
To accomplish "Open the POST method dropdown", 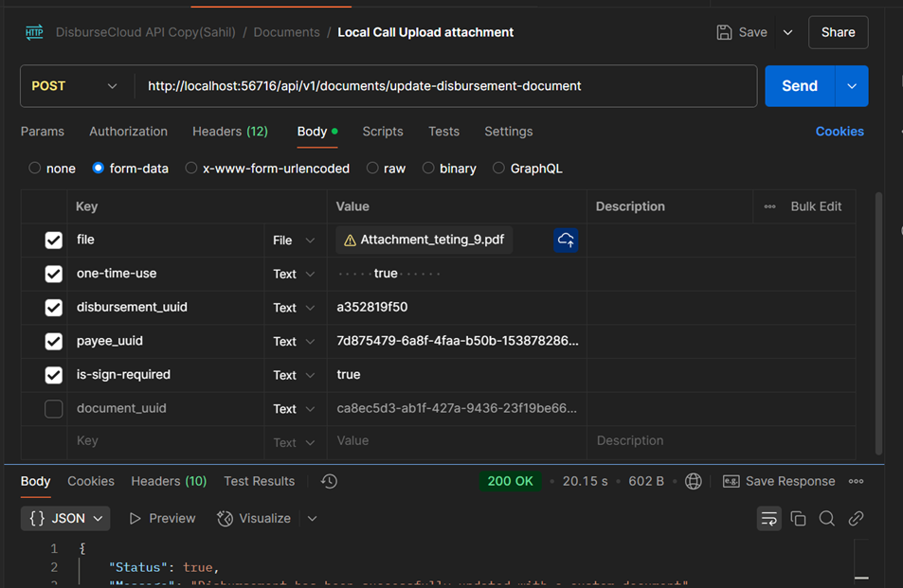I will point(75,86).
